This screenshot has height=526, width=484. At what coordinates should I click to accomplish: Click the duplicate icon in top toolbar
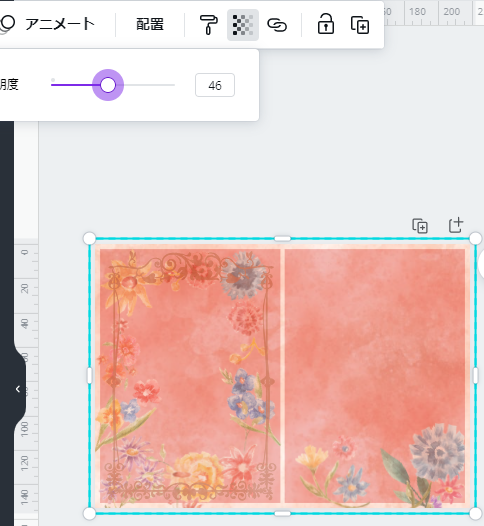(x=360, y=25)
